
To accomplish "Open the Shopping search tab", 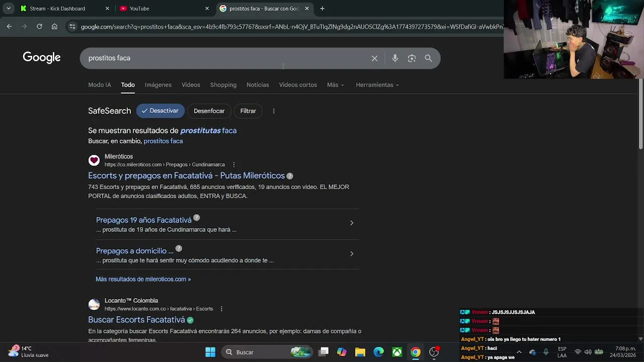I will point(223,85).
